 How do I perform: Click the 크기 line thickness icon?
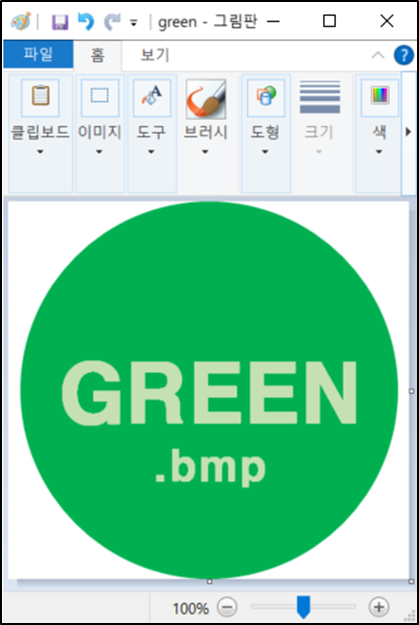[320, 97]
